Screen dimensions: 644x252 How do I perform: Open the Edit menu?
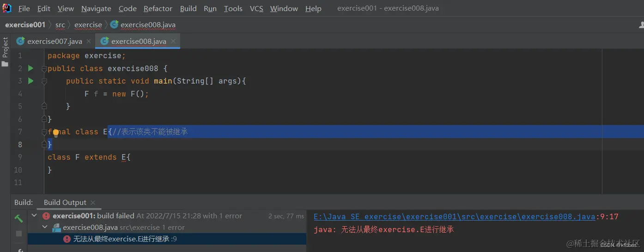click(x=44, y=8)
